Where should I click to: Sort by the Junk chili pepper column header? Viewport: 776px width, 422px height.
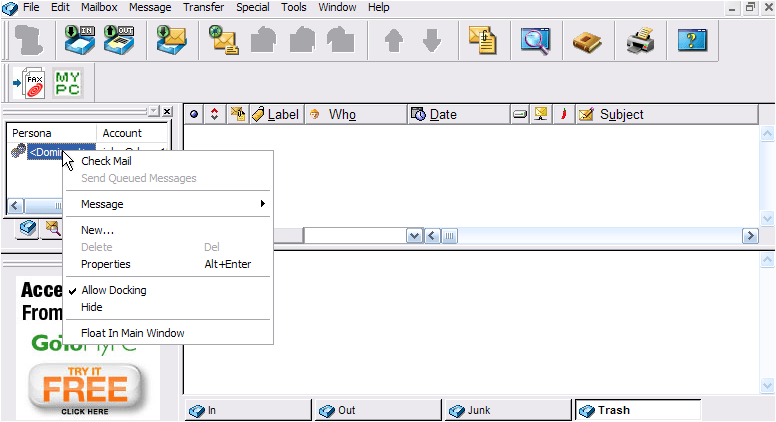(564, 114)
